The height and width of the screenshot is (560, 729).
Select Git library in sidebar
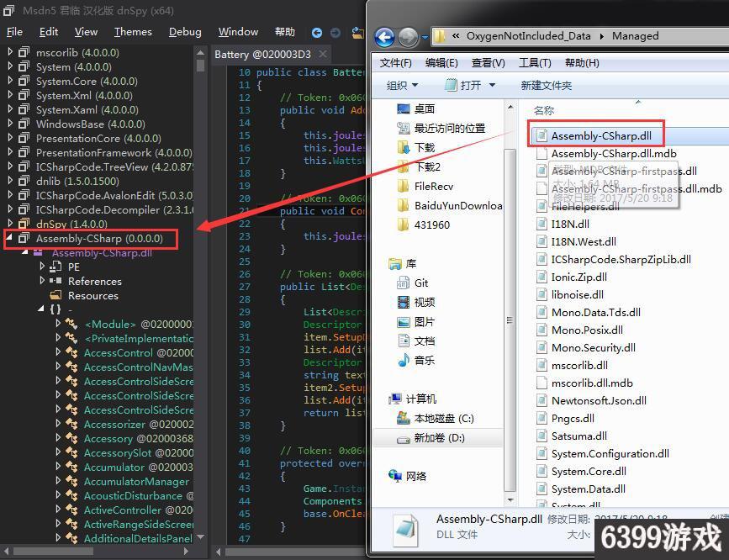click(412, 283)
